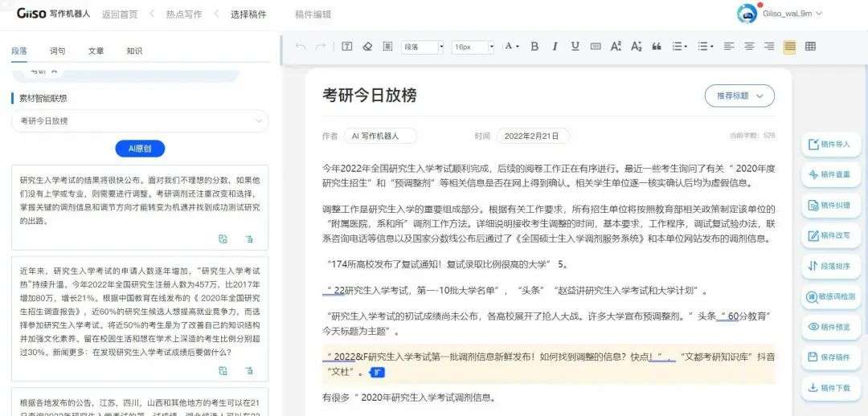Switch to the 知识 tab
The height and width of the screenshot is (416, 868).
pyautogui.click(x=134, y=51)
